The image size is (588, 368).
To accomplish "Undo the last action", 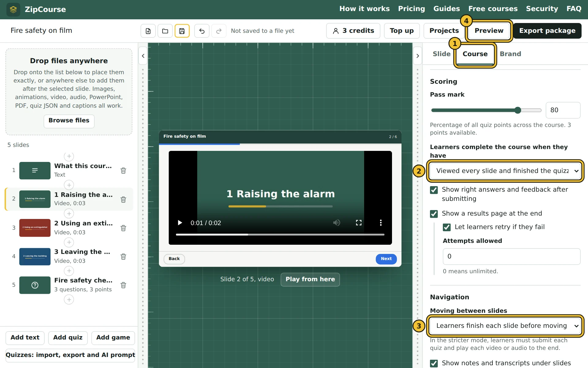I will click(x=202, y=31).
